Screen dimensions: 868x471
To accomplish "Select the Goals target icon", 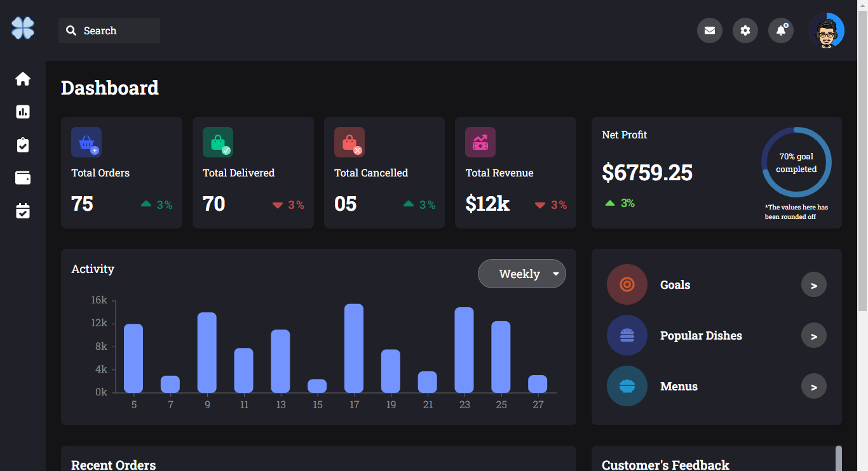I will coord(627,284).
